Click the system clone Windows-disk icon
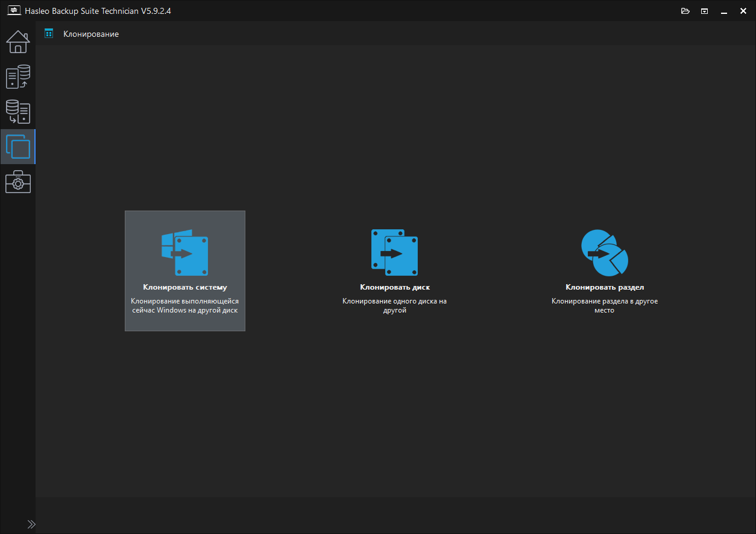Image resolution: width=756 pixels, height=534 pixels. [x=185, y=253]
